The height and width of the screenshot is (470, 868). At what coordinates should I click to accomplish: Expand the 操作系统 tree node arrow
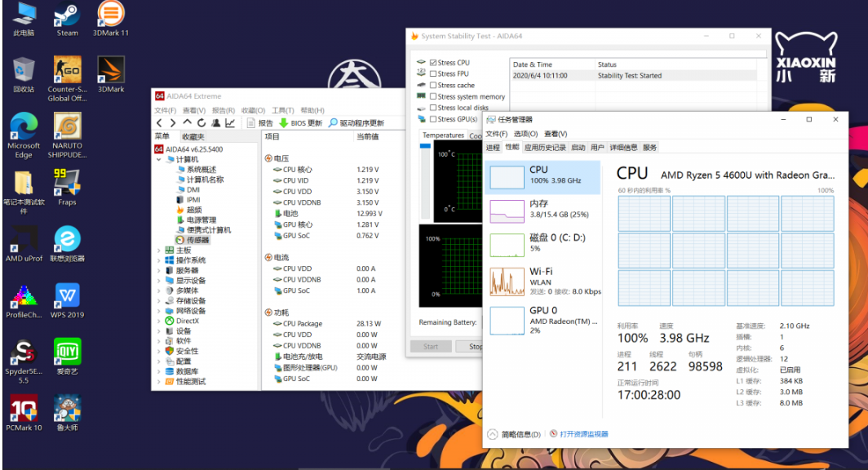coord(159,260)
